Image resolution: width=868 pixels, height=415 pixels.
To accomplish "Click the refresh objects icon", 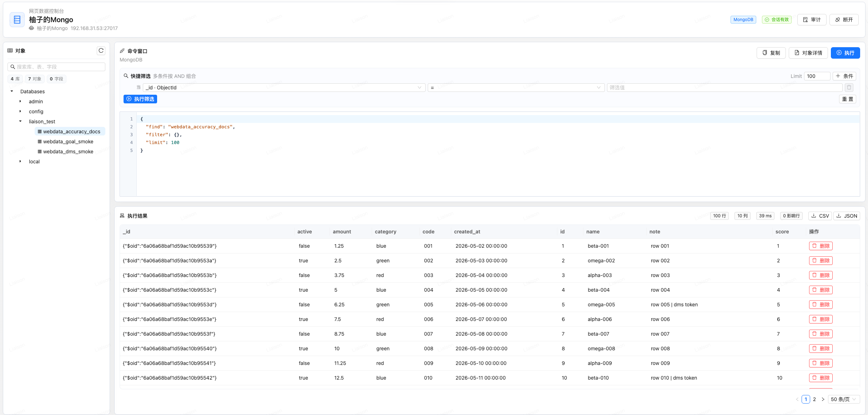I will pyautogui.click(x=101, y=51).
